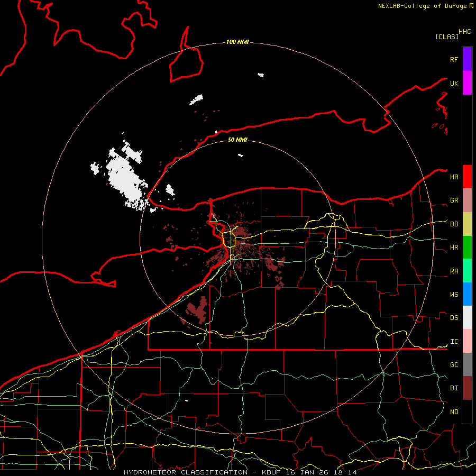
Task: Click the BD legend label
Action: [x=454, y=224]
